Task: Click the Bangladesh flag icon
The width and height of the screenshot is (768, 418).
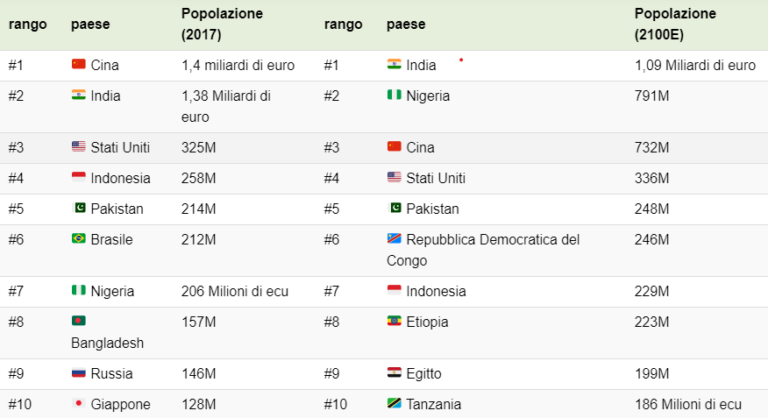Action: (x=78, y=321)
